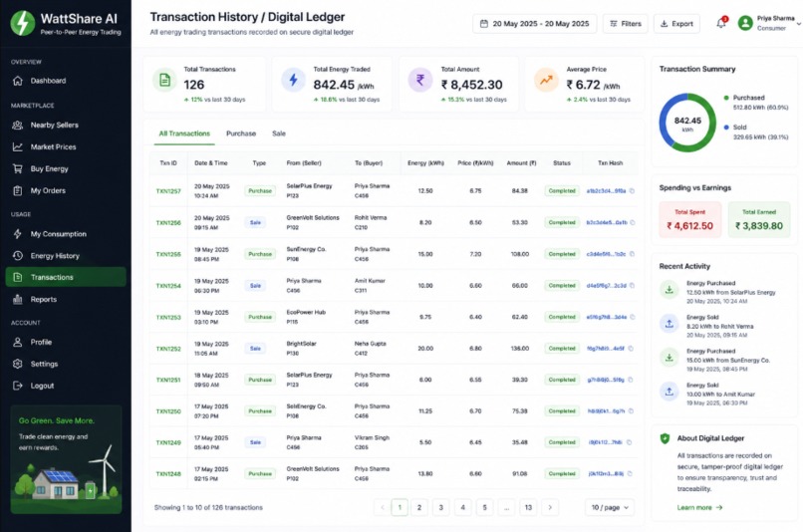This screenshot has height=532, width=803.
Task: Select the All Transactions tab
Action: click(184, 133)
